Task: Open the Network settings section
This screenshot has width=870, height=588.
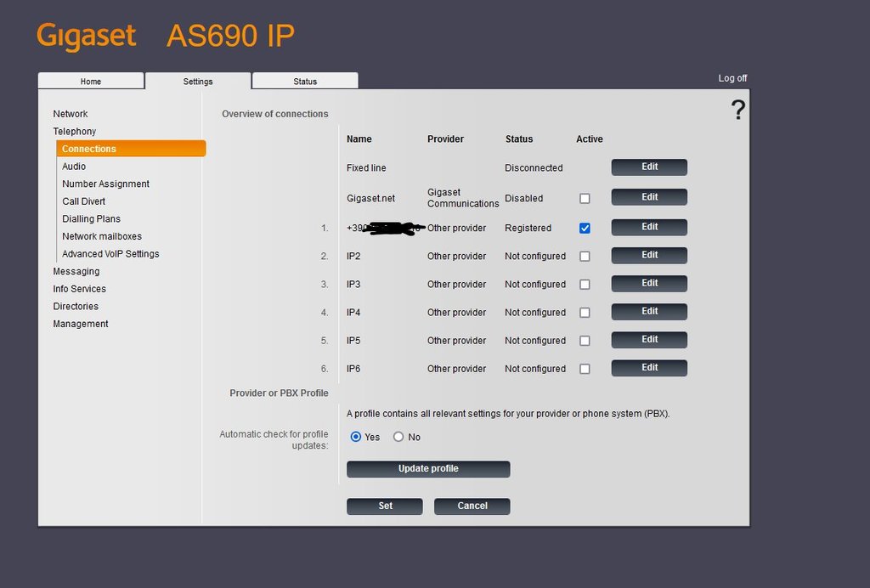Action: tap(71, 114)
